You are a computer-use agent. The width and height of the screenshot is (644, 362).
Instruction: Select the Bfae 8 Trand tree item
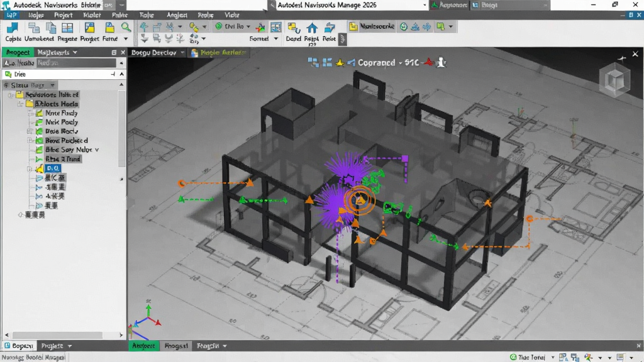click(63, 159)
